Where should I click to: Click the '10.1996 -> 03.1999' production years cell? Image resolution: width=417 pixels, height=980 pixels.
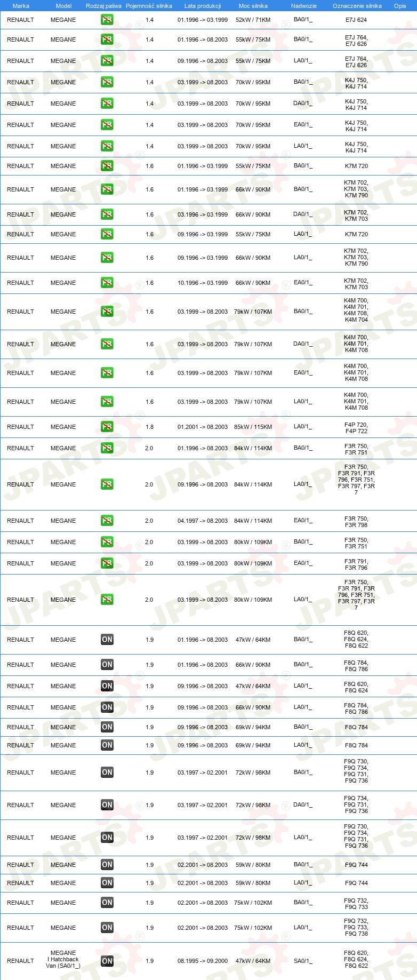pos(203,283)
